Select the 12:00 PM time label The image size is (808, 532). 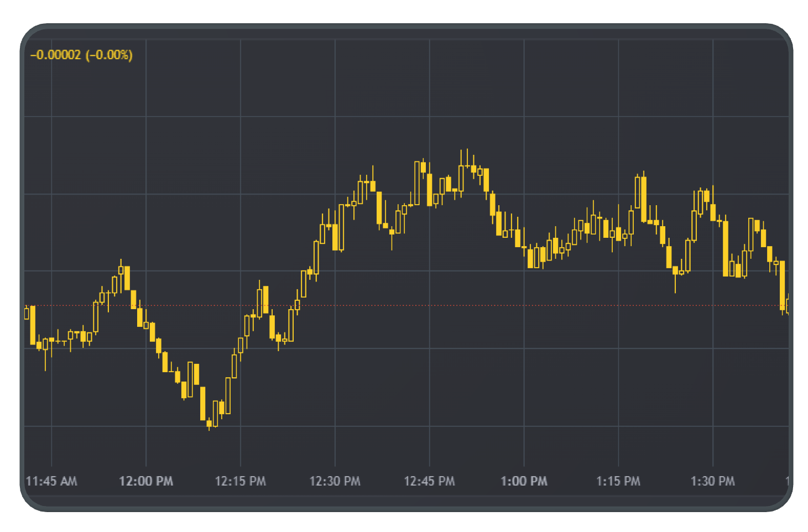[x=145, y=481]
